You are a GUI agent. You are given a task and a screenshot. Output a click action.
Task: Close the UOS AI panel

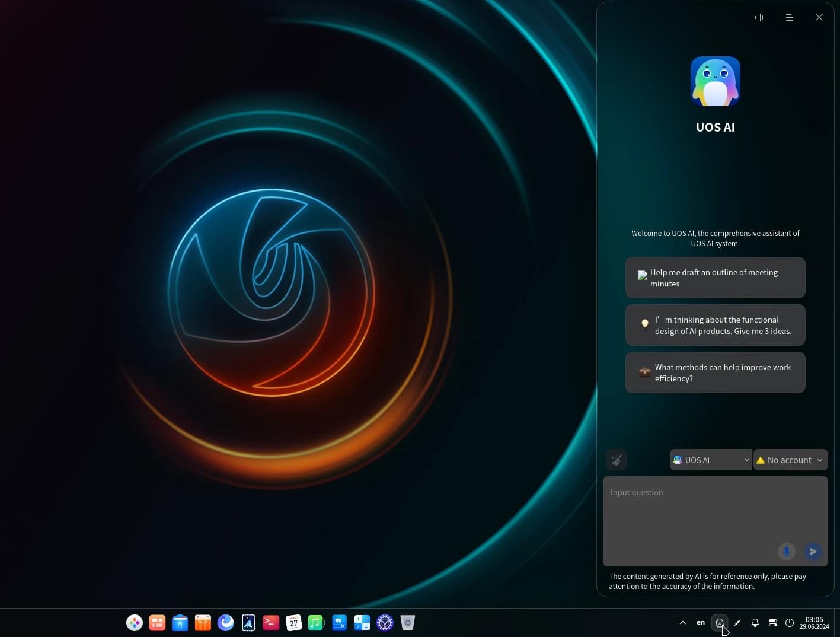pos(819,17)
